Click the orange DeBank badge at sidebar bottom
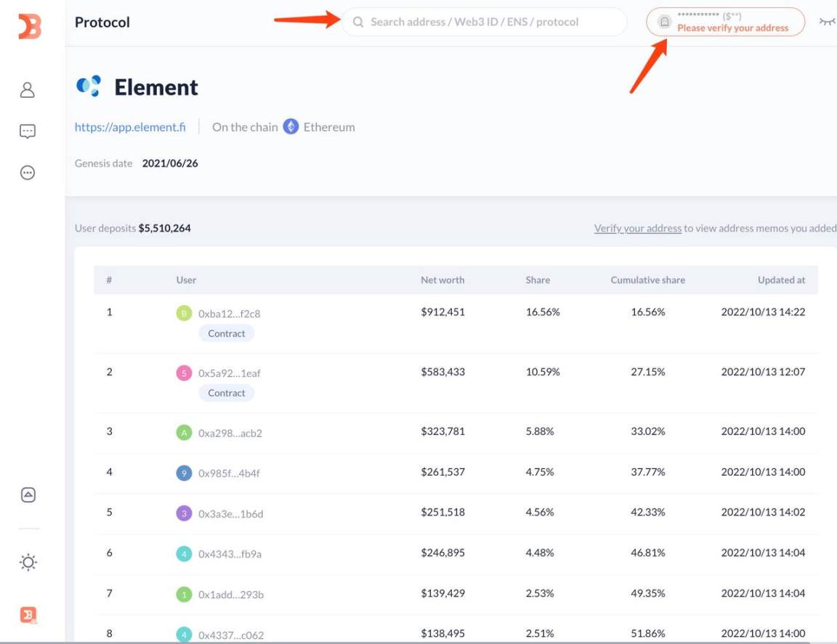The width and height of the screenshot is (837, 644). coord(28,615)
